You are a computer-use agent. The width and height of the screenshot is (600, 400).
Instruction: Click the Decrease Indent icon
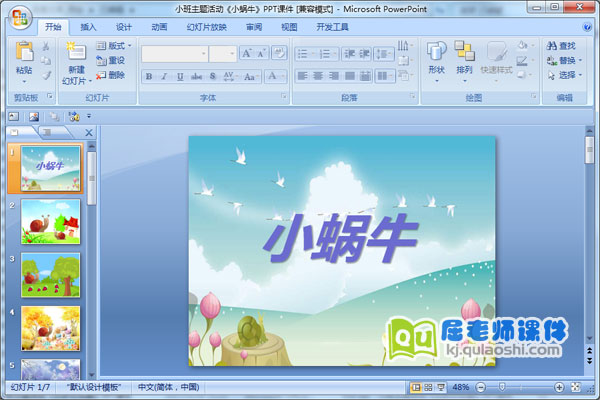pyautogui.click(x=349, y=54)
